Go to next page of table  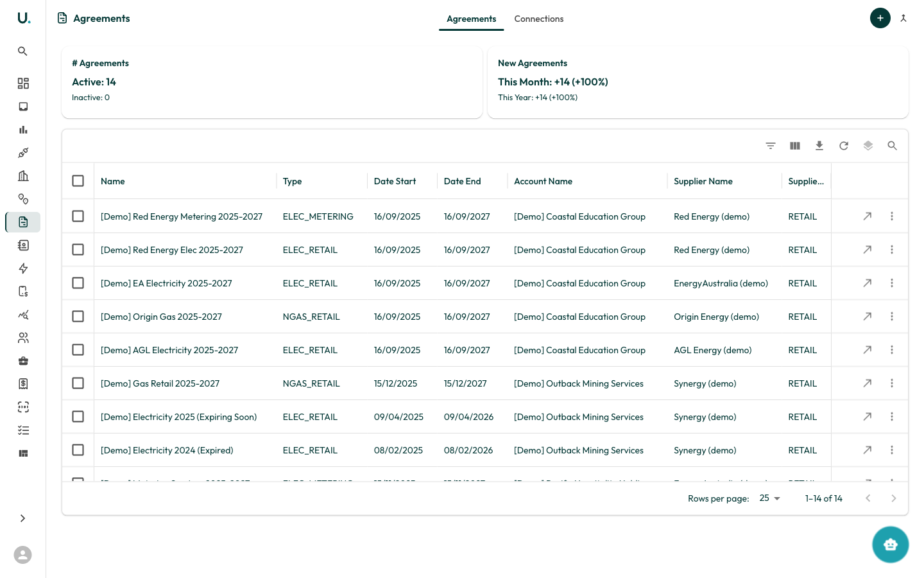click(894, 498)
